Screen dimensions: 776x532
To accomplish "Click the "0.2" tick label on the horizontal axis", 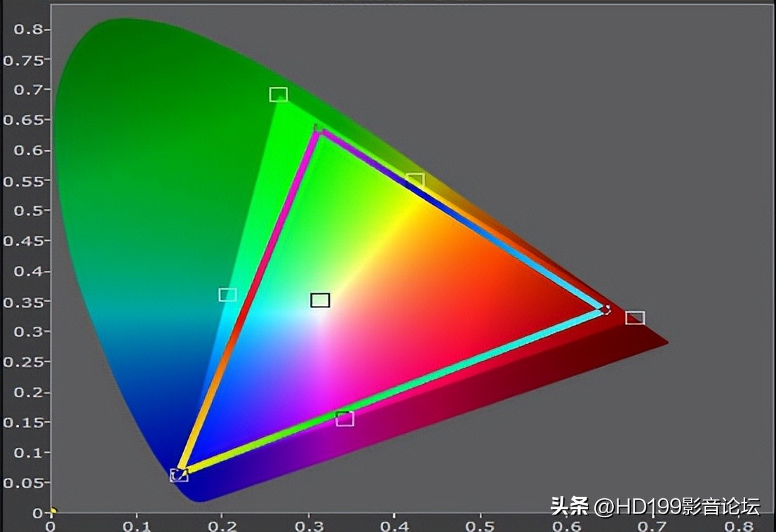I will coord(222,526).
